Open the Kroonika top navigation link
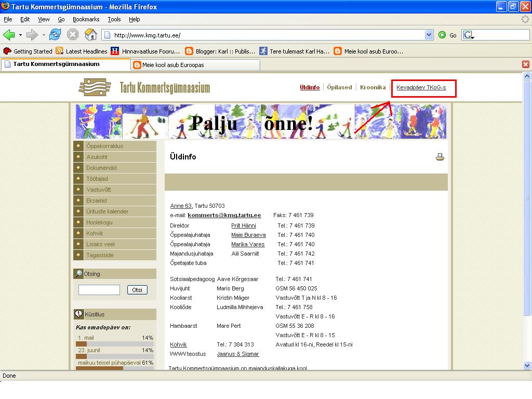Screen dimensions: 532x399 click(373, 87)
